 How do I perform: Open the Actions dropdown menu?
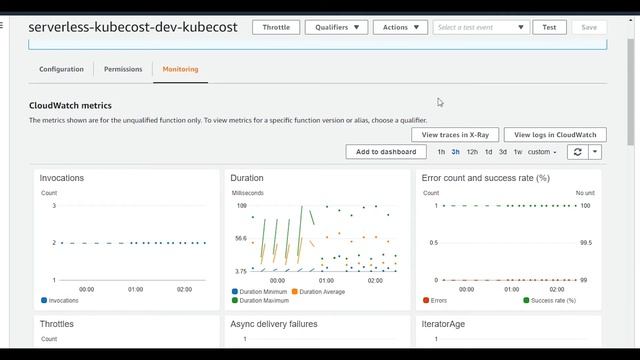tap(400, 27)
